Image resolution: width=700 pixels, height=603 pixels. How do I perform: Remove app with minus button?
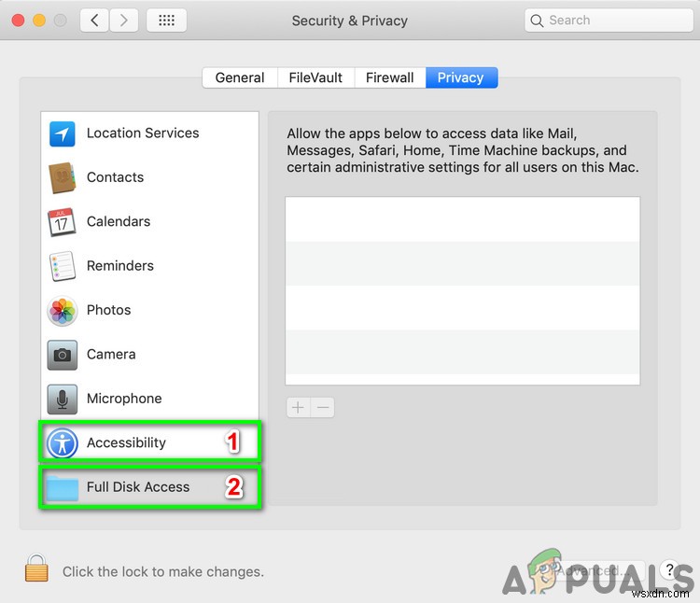coord(323,407)
